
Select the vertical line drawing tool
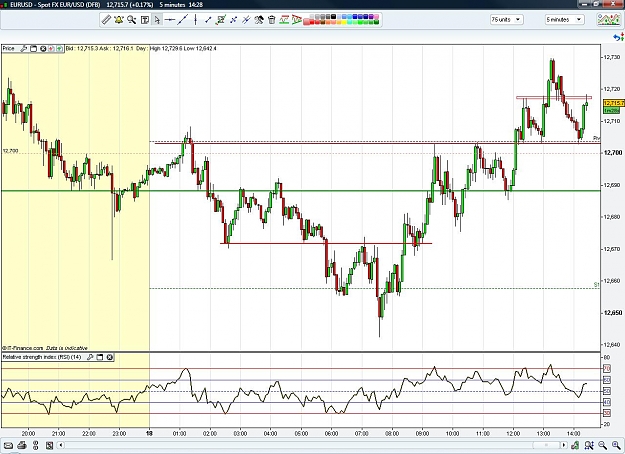tap(195, 20)
